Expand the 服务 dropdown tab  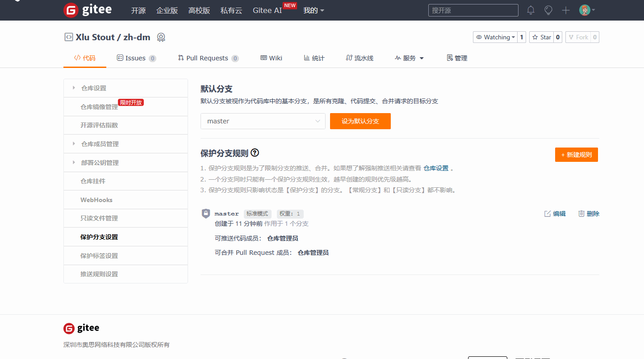(x=409, y=58)
